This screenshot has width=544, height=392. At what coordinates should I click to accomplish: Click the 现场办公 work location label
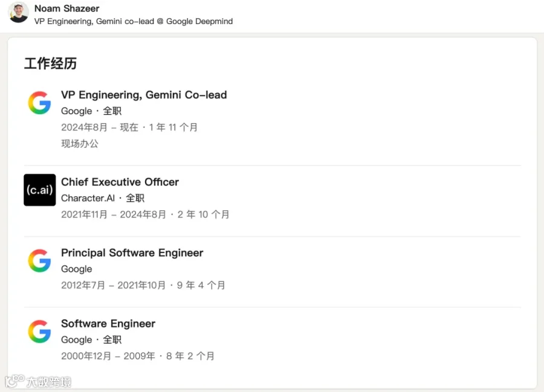click(80, 144)
